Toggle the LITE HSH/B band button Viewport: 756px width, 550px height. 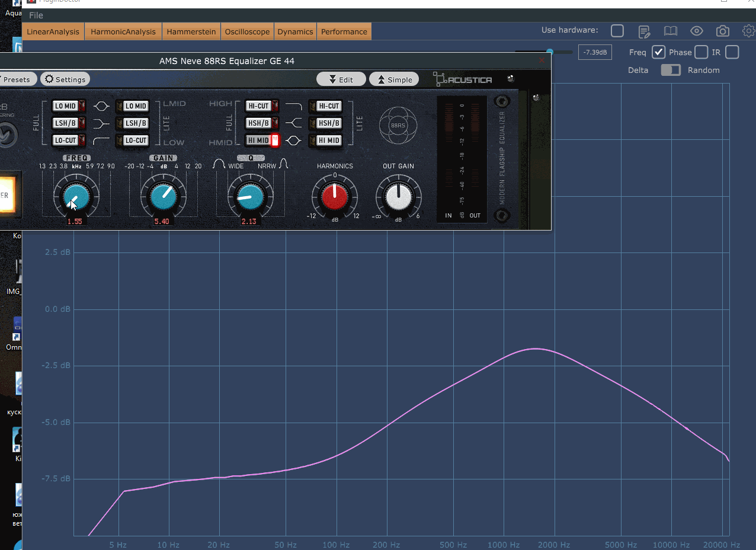pos(325,123)
